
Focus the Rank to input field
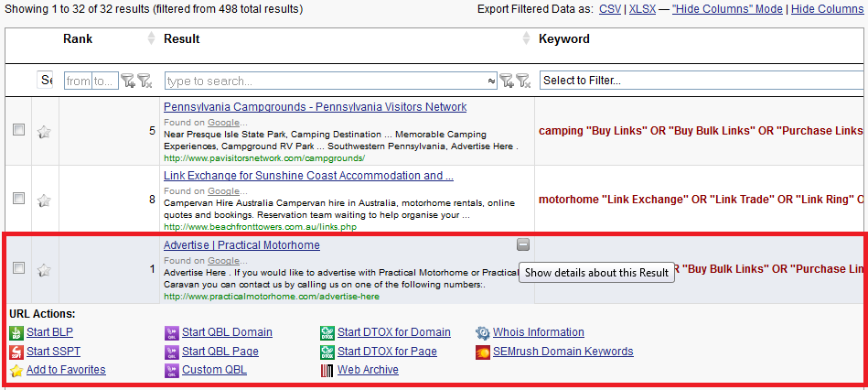click(105, 81)
